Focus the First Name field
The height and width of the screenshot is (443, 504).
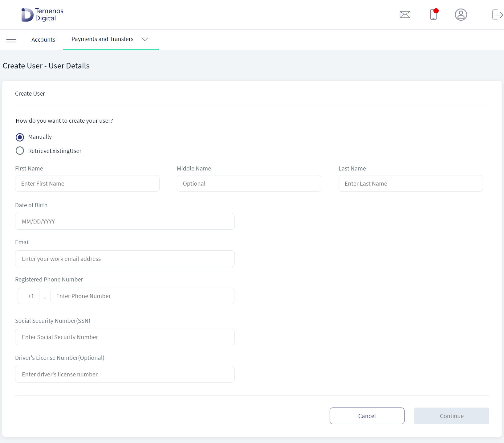click(87, 183)
